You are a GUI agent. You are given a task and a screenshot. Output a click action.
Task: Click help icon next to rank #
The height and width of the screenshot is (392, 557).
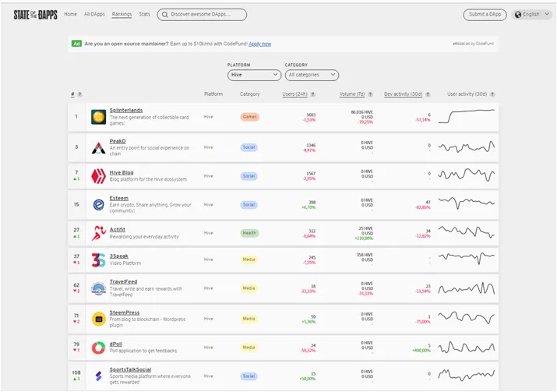pos(80,94)
